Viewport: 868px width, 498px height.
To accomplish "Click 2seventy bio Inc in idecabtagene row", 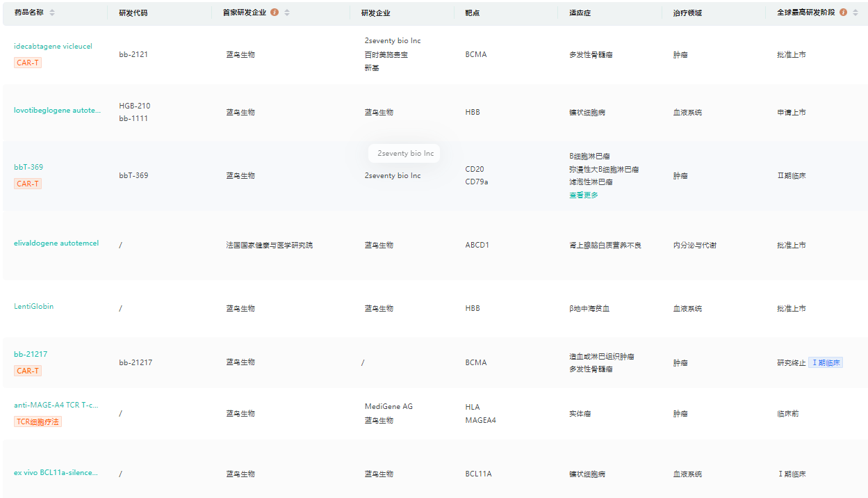I will click(393, 40).
